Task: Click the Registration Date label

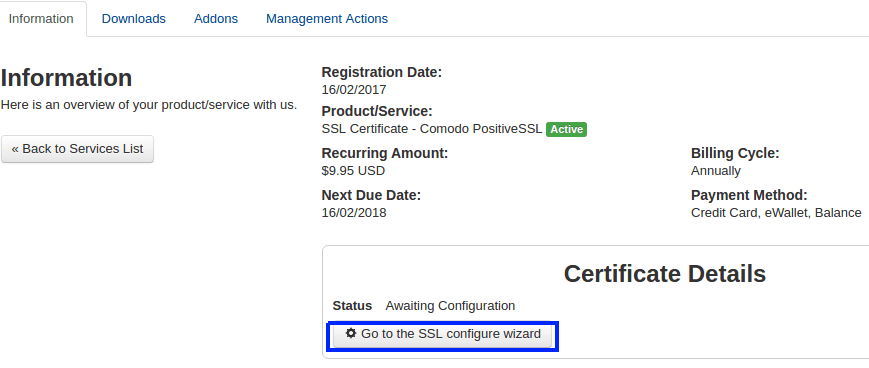Action: [x=382, y=73]
